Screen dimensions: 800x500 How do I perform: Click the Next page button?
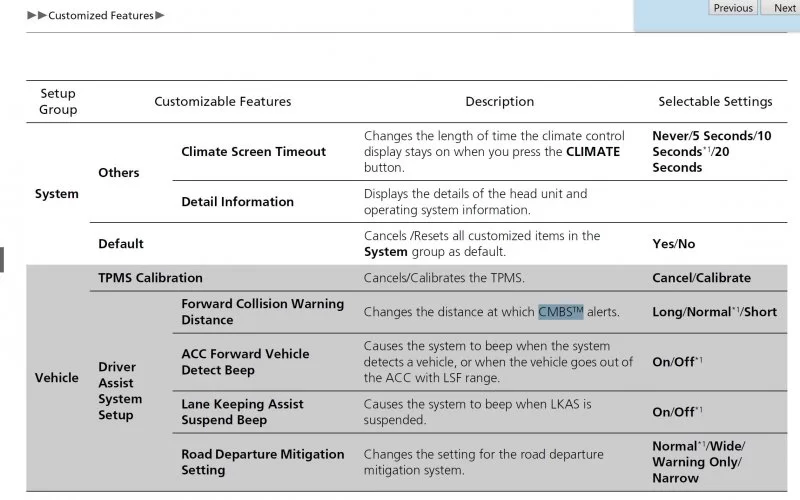click(784, 8)
